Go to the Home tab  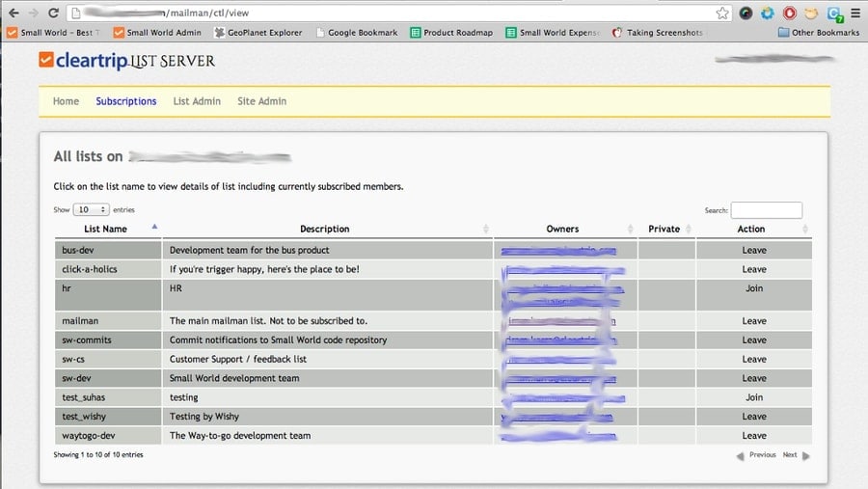pos(66,101)
